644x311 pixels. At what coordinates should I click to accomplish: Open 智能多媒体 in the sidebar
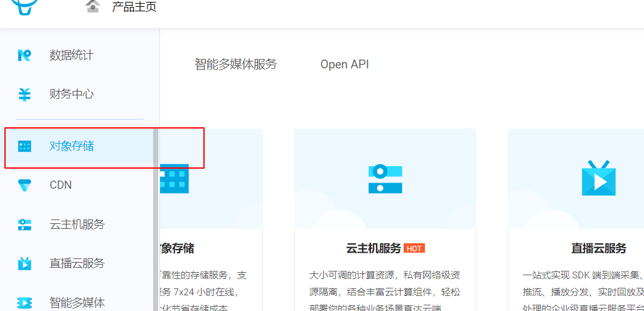pyautogui.click(x=77, y=303)
